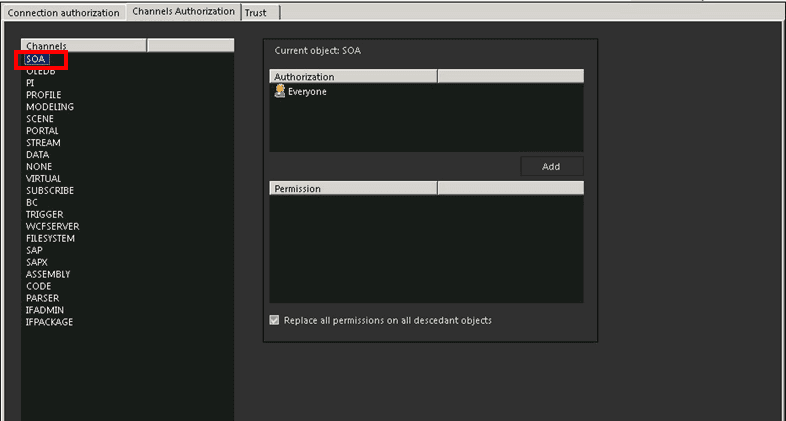Select the FILESYSTEM channel

click(x=50, y=239)
